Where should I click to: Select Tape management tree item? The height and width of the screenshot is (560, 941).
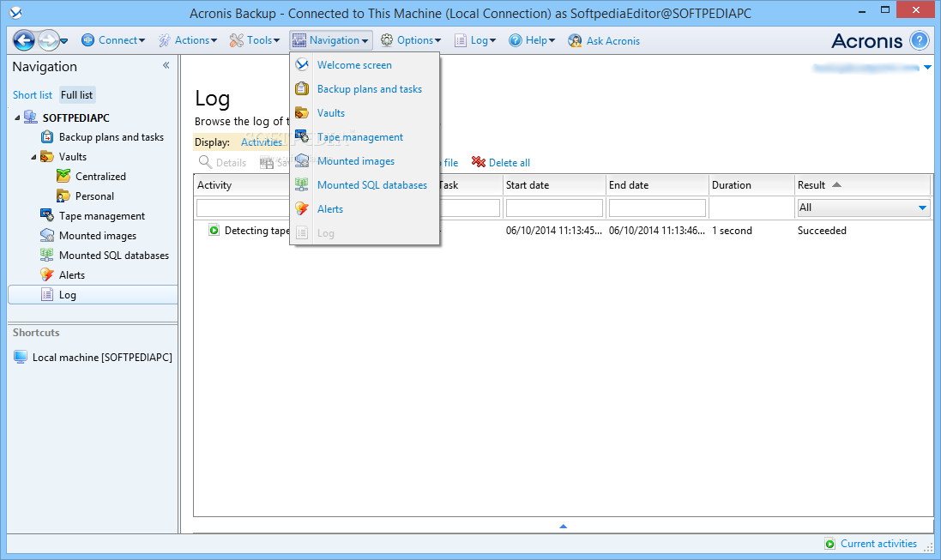point(102,216)
